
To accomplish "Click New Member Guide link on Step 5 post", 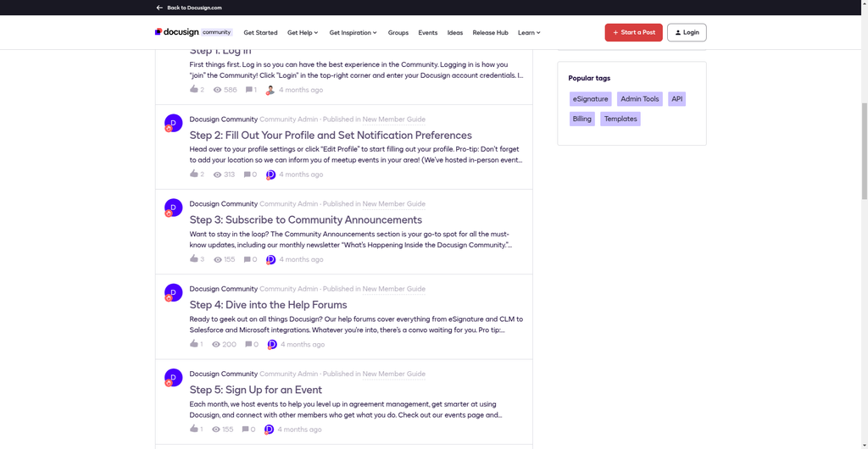I will pos(394,374).
